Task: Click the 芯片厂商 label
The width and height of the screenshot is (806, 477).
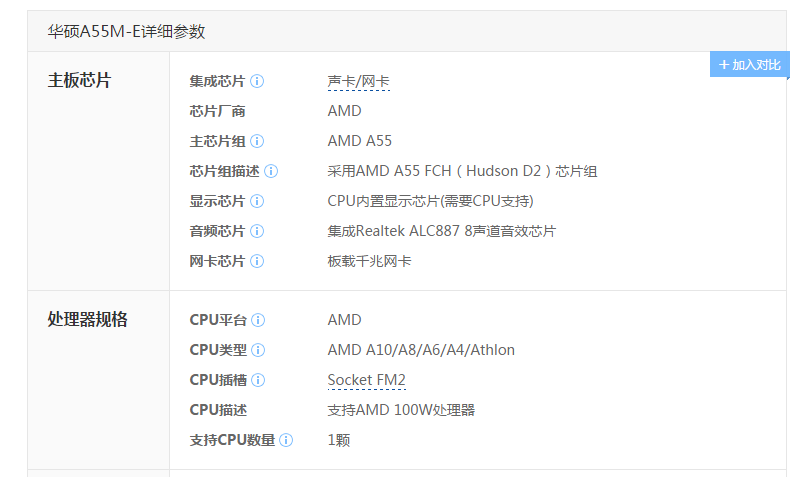Action: (217, 111)
